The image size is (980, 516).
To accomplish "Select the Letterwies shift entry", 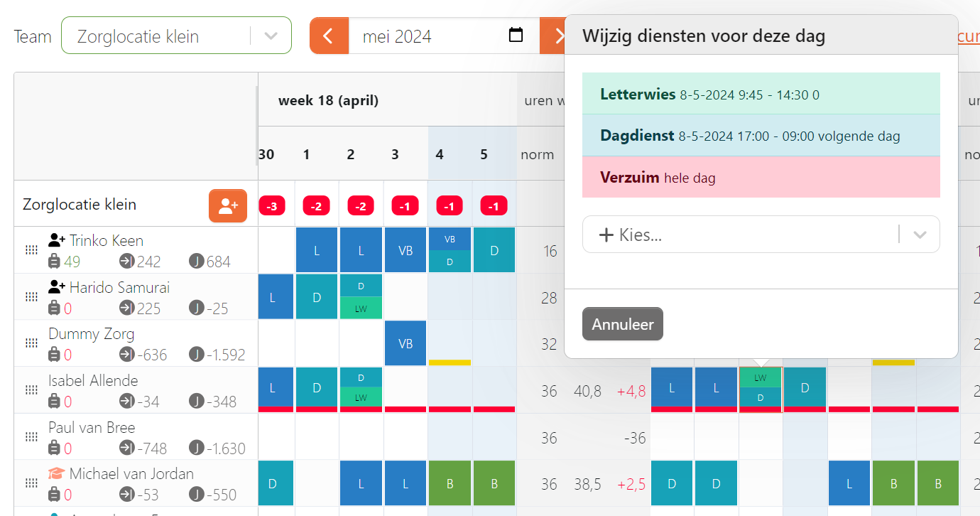I will (x=761, y=94).
